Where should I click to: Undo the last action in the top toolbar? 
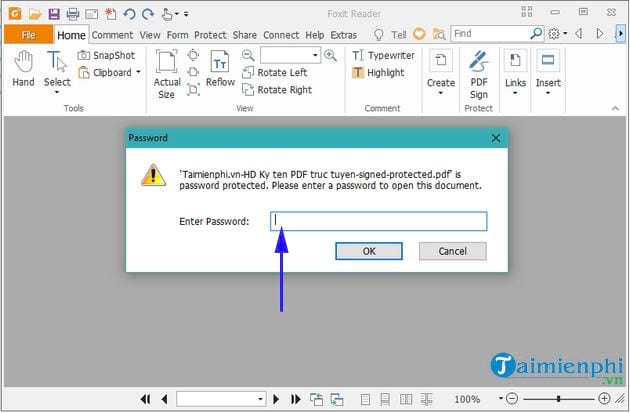point(129,14)
